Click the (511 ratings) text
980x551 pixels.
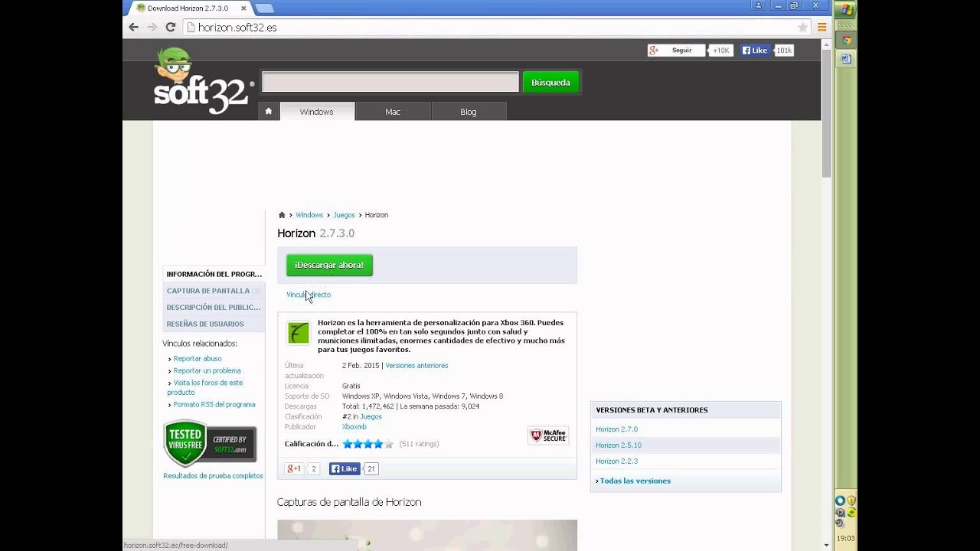pos(420,444)
